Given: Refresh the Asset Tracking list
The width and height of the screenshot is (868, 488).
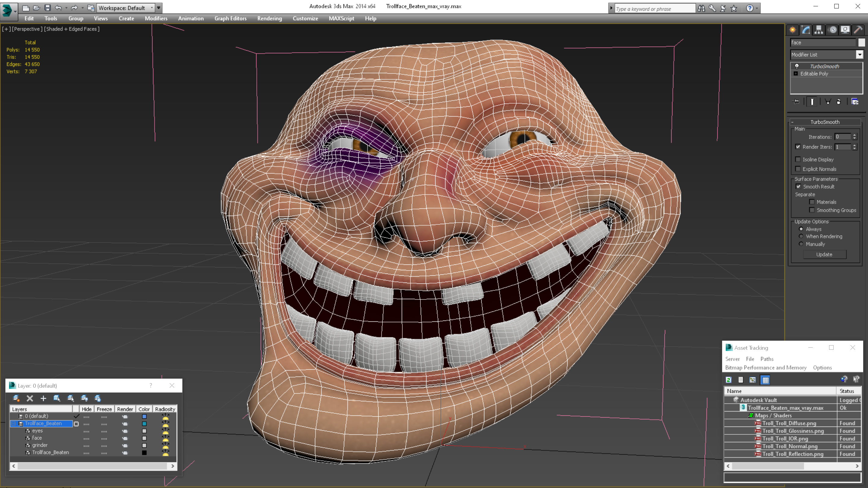Looking at the screenshot, I should [x=728, y=380].
